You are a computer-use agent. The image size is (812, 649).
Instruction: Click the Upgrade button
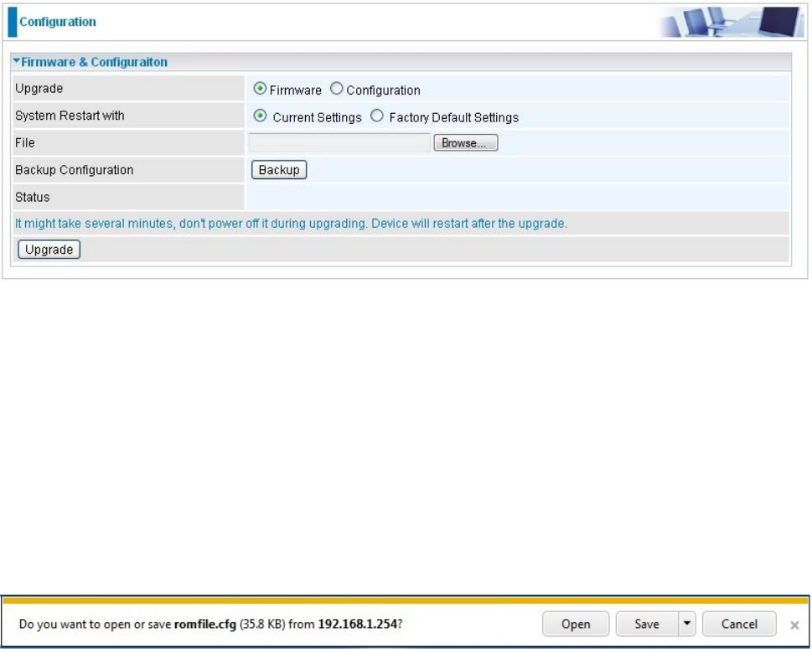[x=49, y=250]
